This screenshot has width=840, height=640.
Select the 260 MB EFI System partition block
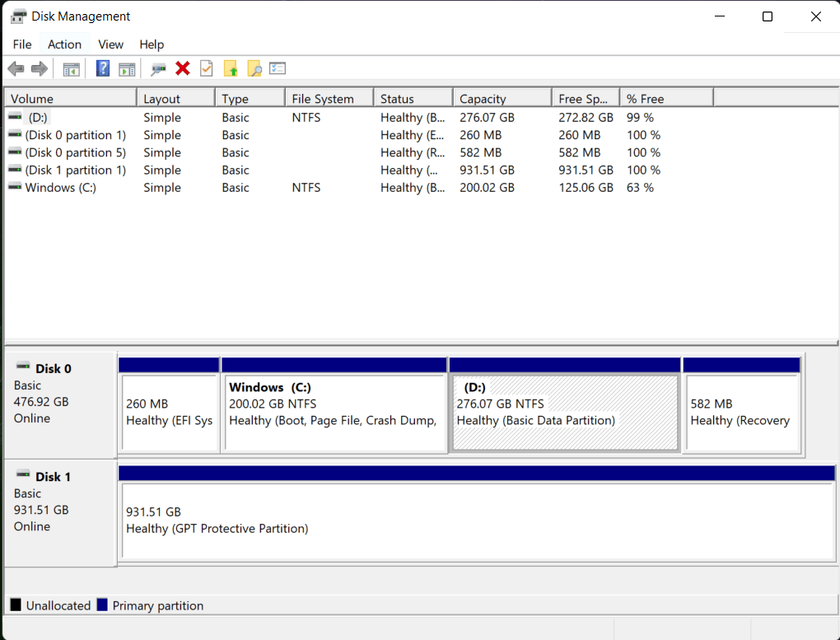click(169, 406)
